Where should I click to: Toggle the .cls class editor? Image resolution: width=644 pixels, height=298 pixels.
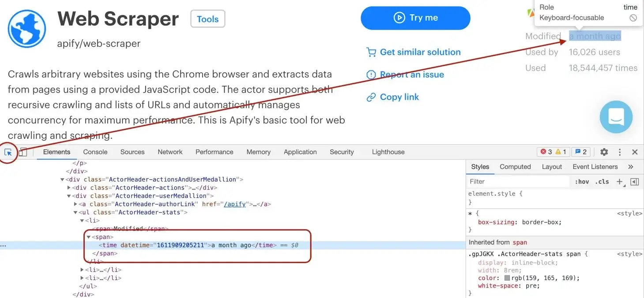tap(602, 182)
